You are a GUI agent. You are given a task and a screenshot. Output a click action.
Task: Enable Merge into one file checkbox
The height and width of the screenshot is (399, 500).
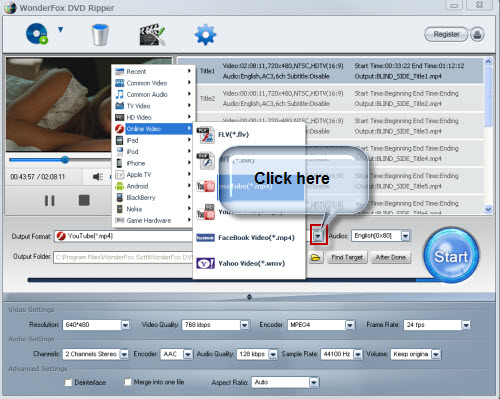pos(127,382)
